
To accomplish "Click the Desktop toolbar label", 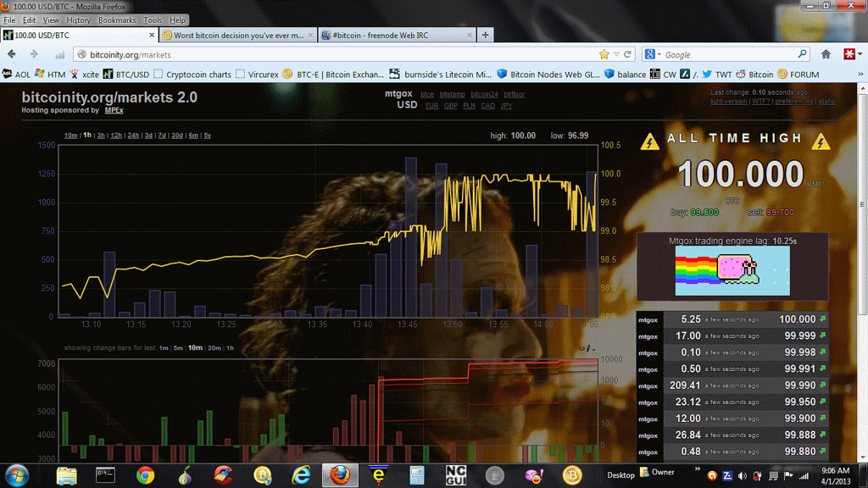I will [x=620, y=475].
